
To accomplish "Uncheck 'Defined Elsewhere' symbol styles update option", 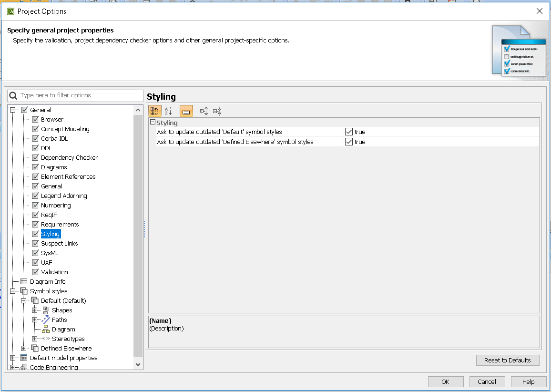I will click(349, 142).
